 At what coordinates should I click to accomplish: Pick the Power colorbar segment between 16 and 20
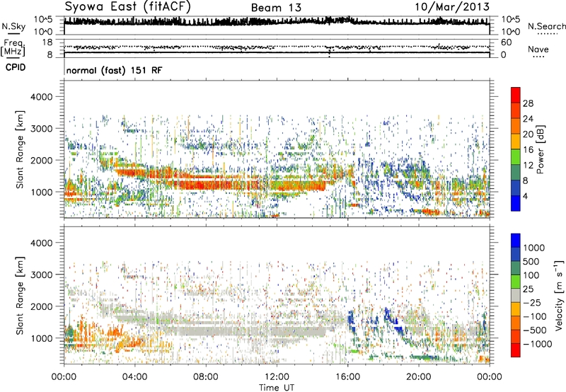(x=516, y=142)
